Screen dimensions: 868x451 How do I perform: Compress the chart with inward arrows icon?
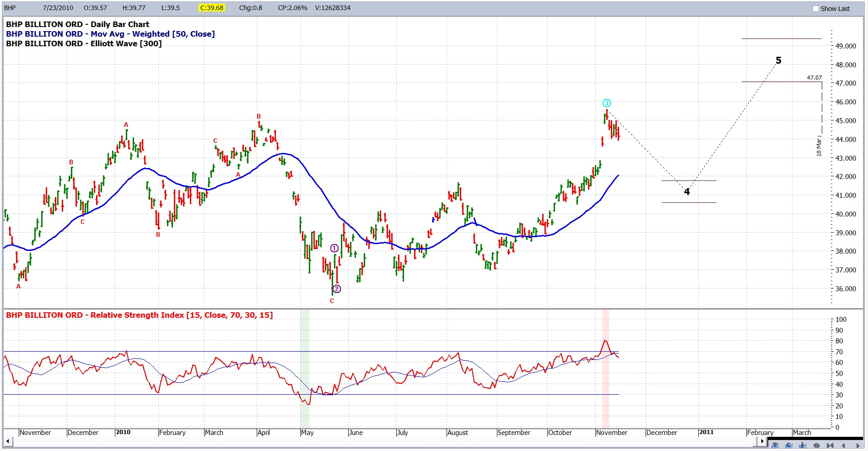pos(830,446)
